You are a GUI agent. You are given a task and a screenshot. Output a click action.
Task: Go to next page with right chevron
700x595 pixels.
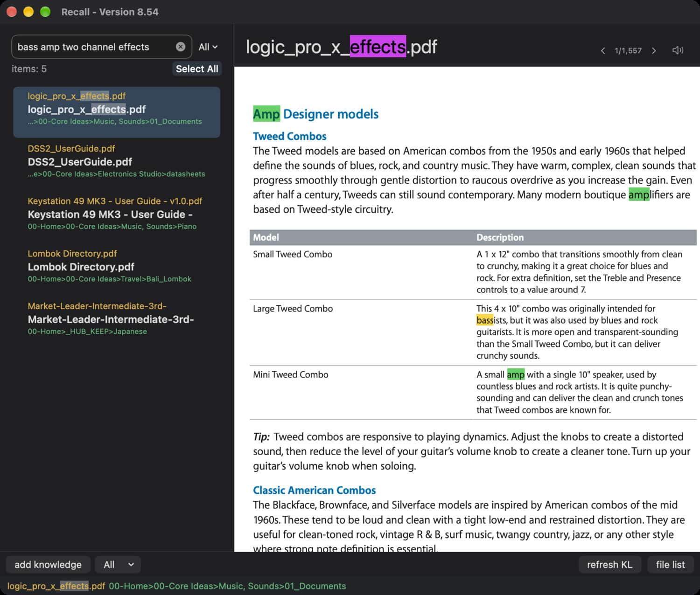click(x=654, y=50)
